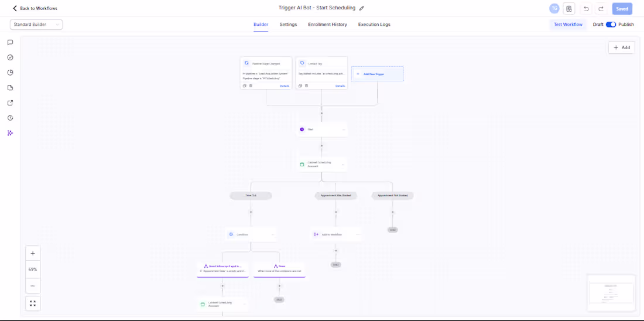Switch to the Builder tab
Viewport: 644px width, 321px height.
click(261, 25)
